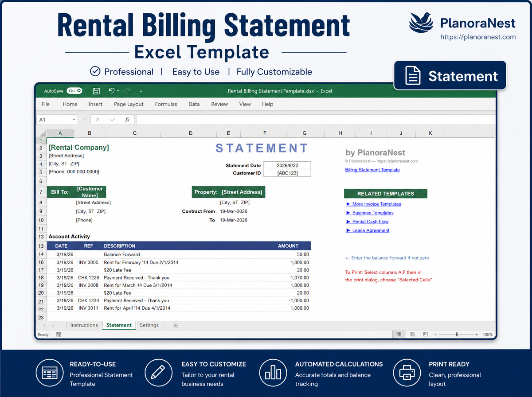The width and height of the screenshot is (532, 397).
Task: Open the Formulas ribbon tab
Action: pos(166,104)
